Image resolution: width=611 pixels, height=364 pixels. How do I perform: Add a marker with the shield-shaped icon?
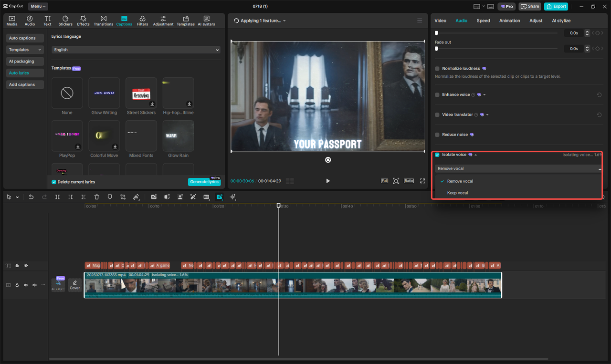point(110,197)
